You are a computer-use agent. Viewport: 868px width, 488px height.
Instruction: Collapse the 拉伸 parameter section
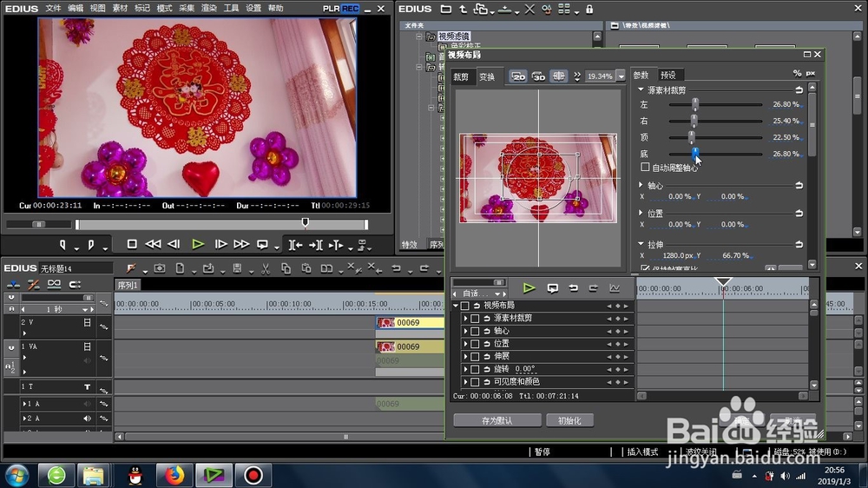click(x=641, y=243)
